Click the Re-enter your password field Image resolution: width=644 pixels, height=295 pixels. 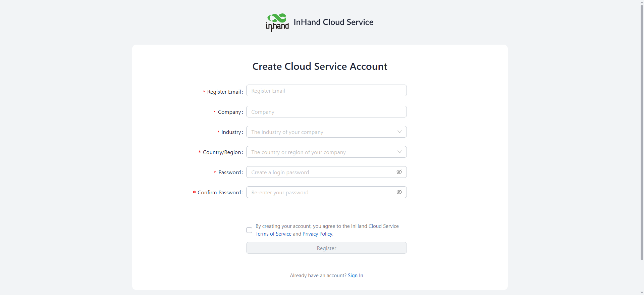[326, 192]
